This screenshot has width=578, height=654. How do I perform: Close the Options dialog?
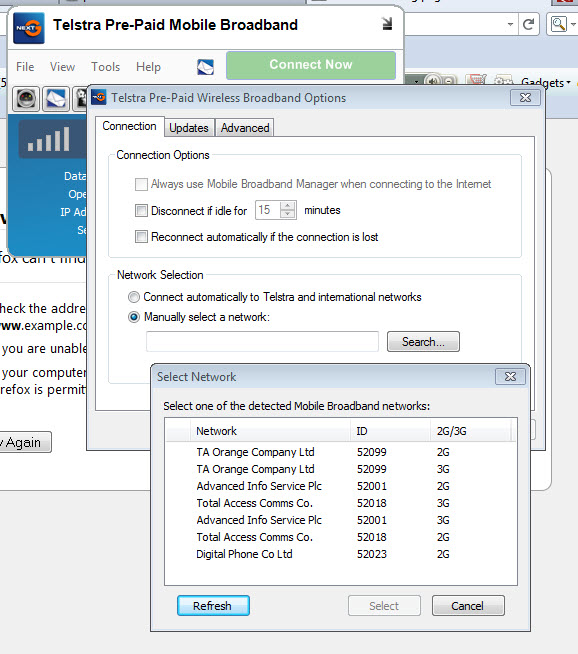[525, 98]
